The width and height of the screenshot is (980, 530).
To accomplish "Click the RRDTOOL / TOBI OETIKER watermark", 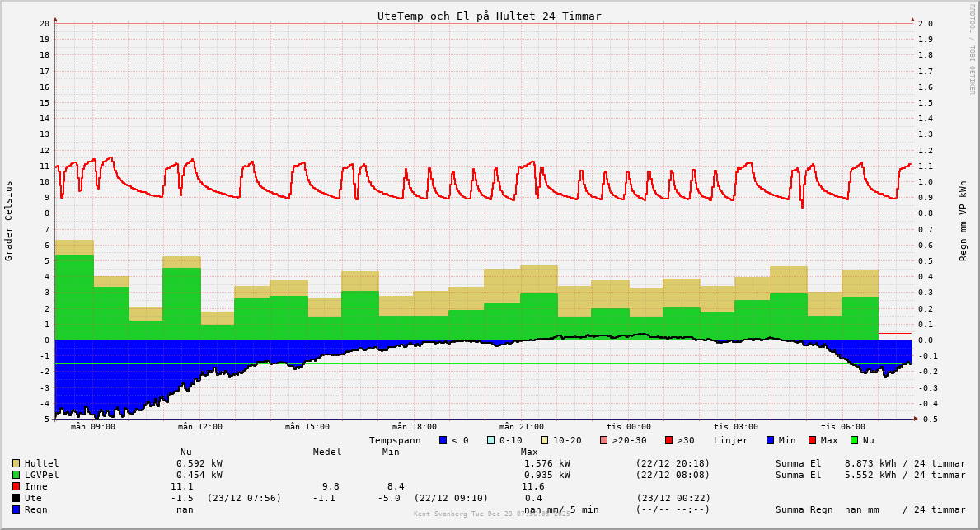I will (972, 49).
